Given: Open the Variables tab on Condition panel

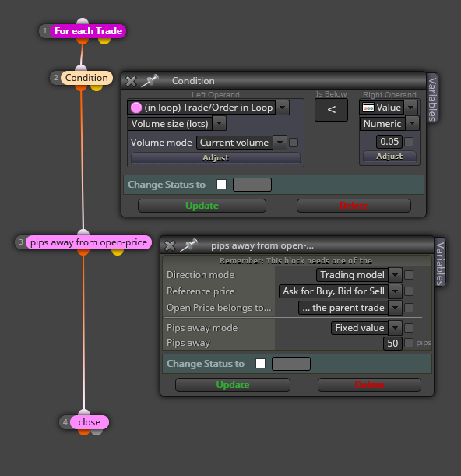Looking at the screenshot, I should 432,97.
